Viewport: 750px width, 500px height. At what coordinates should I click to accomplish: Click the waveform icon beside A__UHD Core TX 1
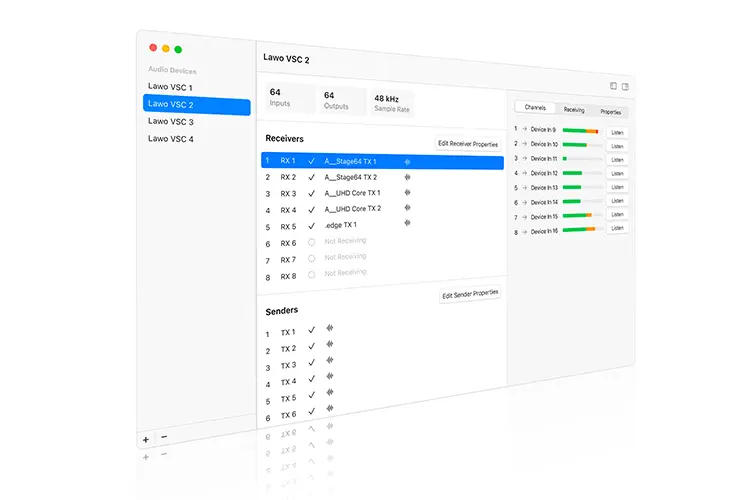pyautogui.click(x=408, y=192)
